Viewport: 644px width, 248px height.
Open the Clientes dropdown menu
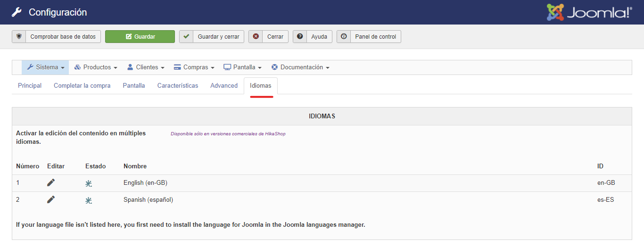[x=146, y=67]
